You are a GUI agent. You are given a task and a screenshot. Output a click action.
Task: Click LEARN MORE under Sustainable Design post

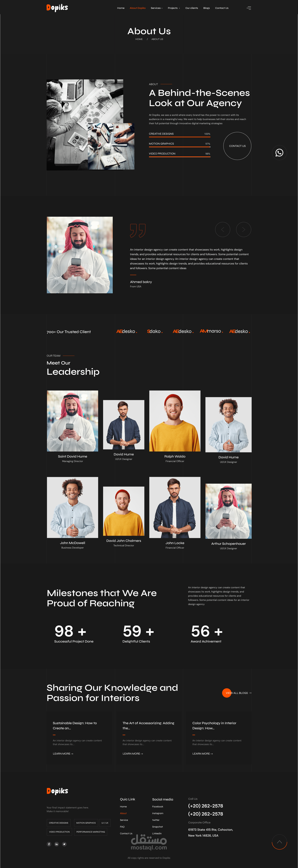pos(63,753)
